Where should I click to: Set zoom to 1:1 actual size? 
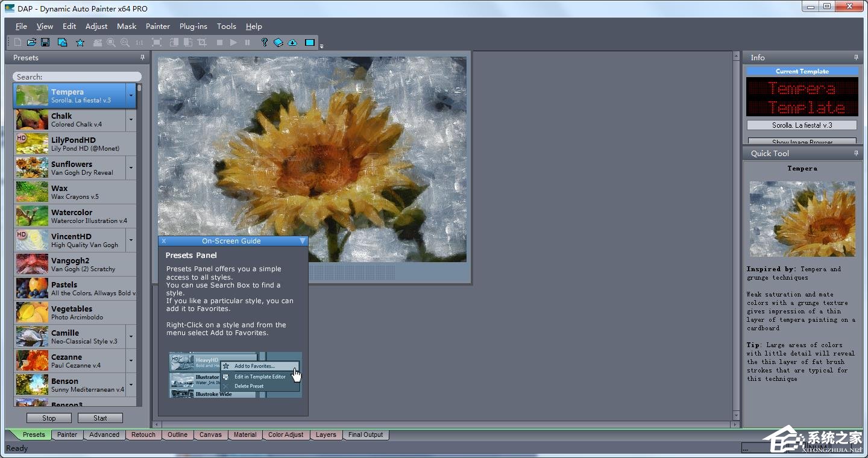click(x=139, y=42)
